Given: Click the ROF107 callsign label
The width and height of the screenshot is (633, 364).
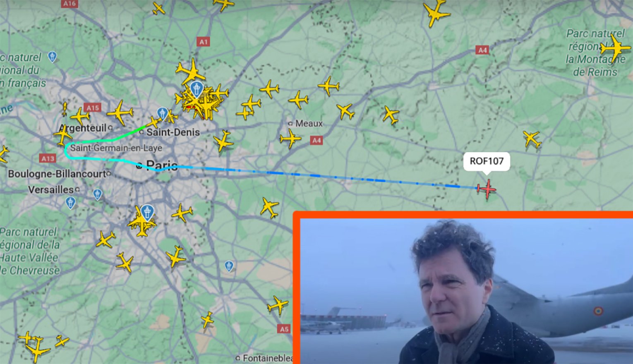Looking at the screenshot, I should tap(487, 161).
